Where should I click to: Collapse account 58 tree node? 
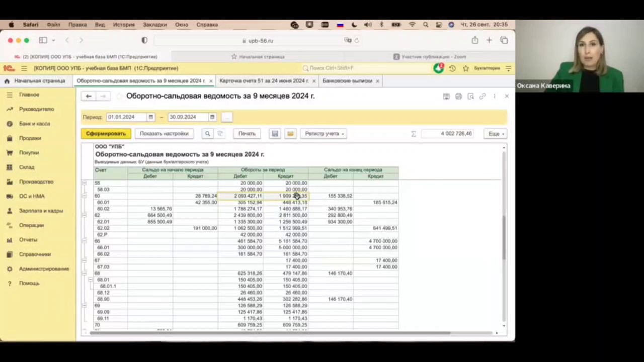pyautogui.click(x=84, y=183)
